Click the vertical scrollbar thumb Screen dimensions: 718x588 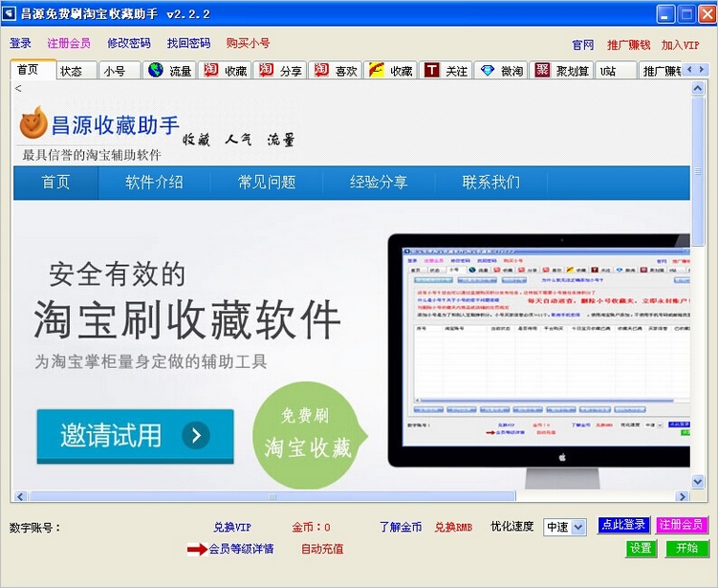697,171
